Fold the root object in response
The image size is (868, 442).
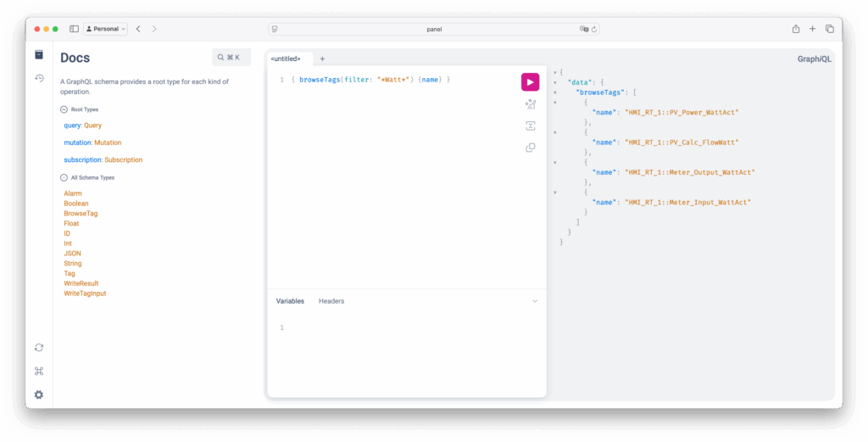(555, 73)
